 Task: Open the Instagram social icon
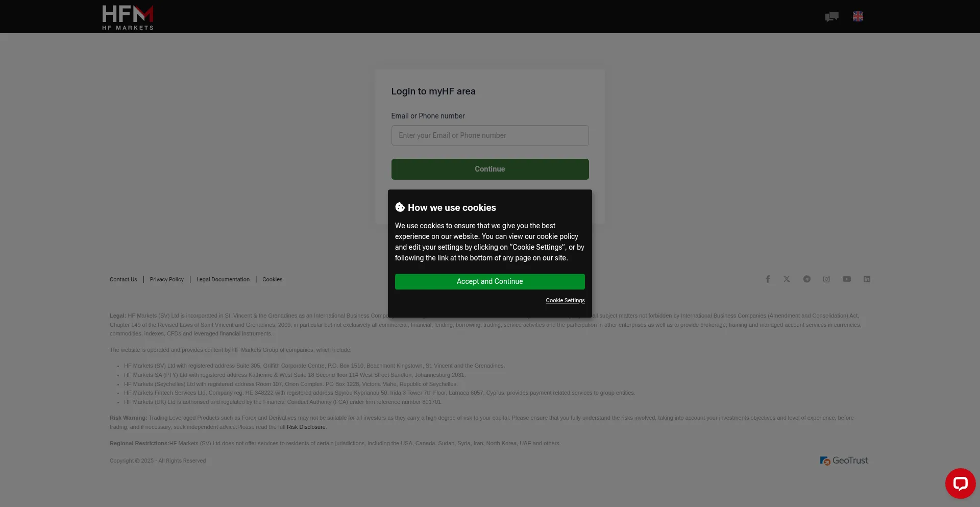(x=826, y=279)
